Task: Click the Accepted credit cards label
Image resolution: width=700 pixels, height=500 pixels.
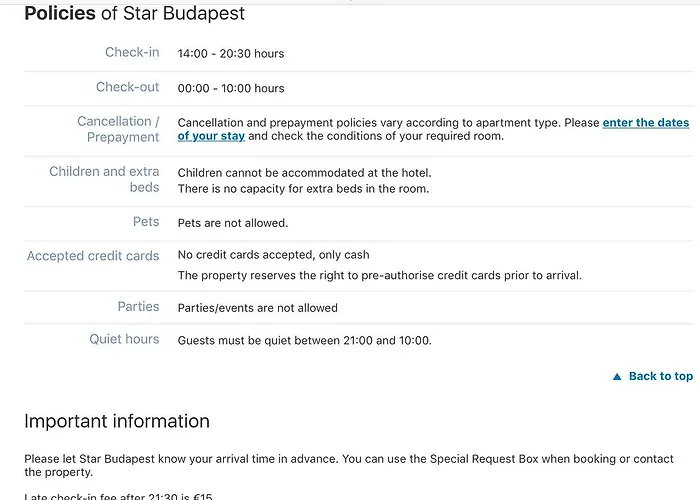Action: pyautogui.click(x=93, y=256)
